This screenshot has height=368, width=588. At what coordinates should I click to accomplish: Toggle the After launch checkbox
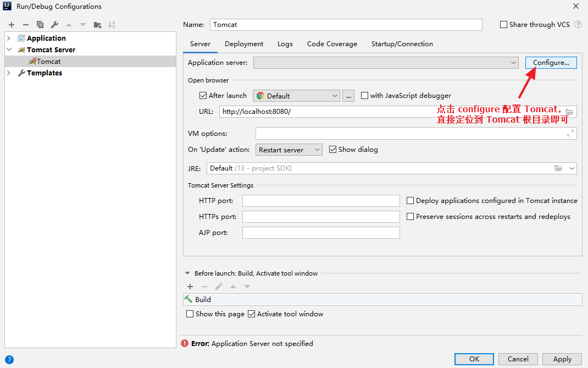tap(203, 96)
